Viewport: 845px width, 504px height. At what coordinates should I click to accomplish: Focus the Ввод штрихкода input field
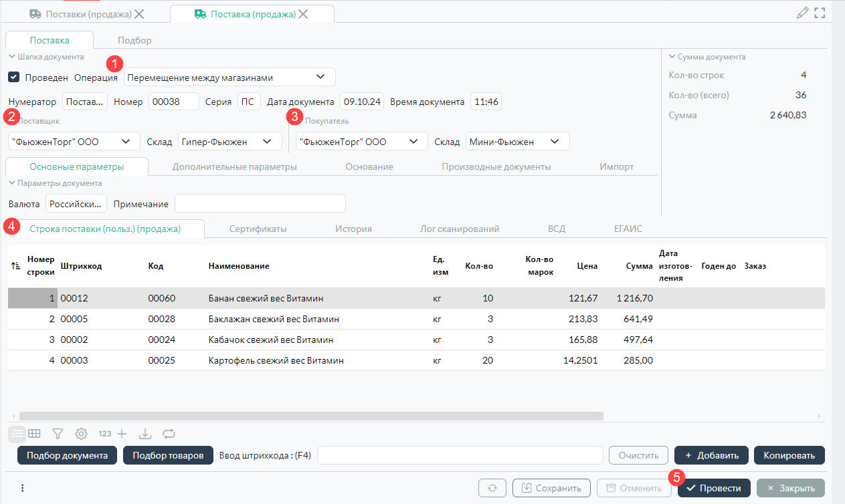pyautogui.click(x=460, y=455)
